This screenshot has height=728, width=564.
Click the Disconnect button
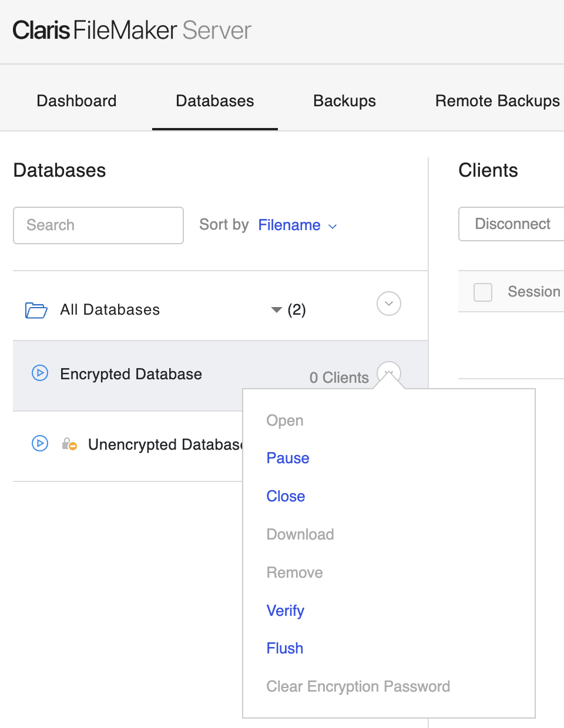pos(513,224)
